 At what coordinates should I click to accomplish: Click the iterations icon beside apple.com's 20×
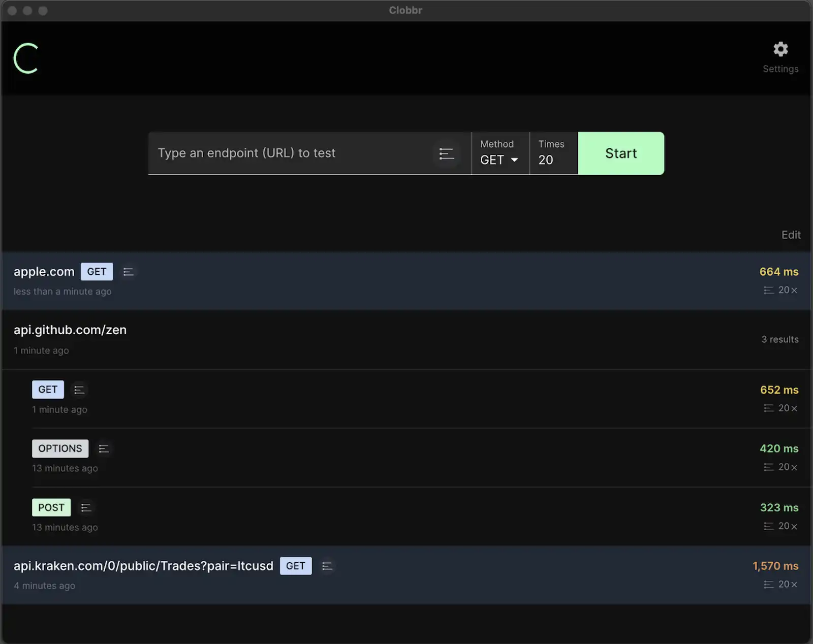tap(768, 290)
